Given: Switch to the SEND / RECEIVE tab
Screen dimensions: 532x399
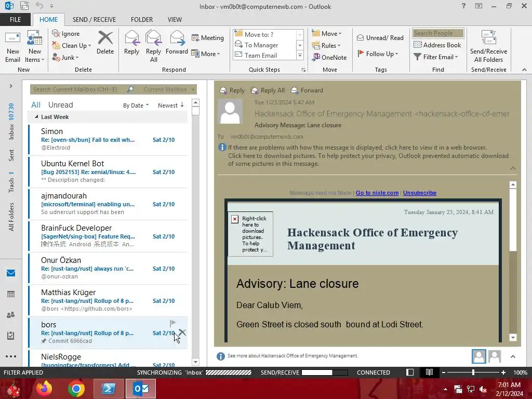Looking at the screenshot, I should click(95, 19).
